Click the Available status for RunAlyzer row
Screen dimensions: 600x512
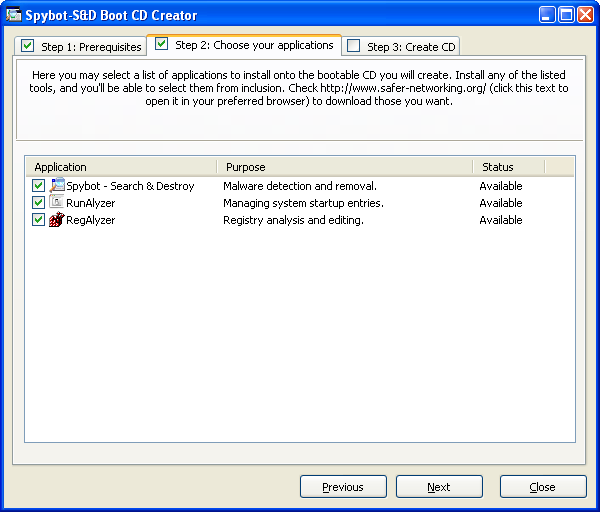click(x=501, y=203)
